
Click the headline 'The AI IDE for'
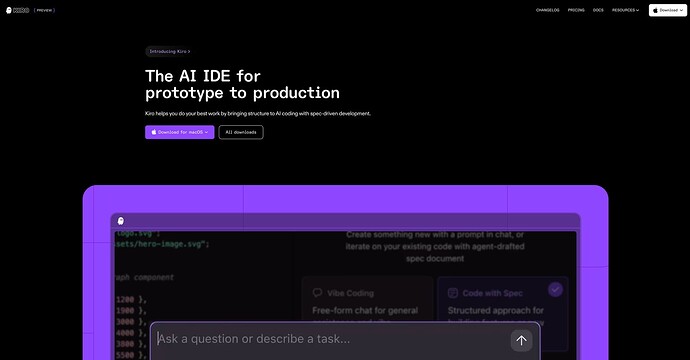[203, 76]
